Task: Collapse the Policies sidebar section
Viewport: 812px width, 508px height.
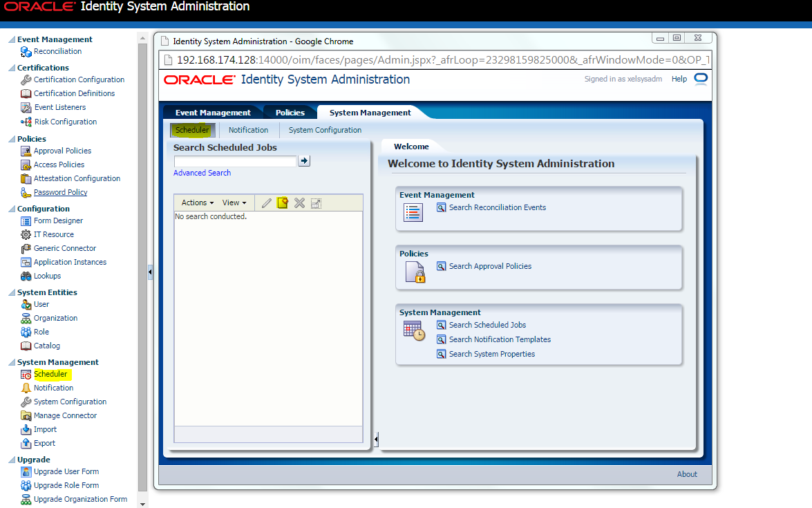Action: point(12,139)
